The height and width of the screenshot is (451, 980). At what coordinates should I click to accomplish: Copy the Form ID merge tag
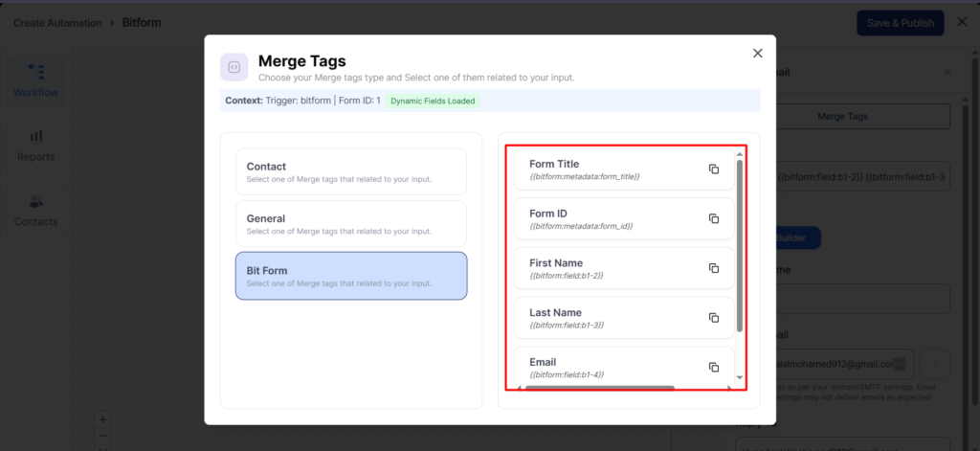(713, 218)
